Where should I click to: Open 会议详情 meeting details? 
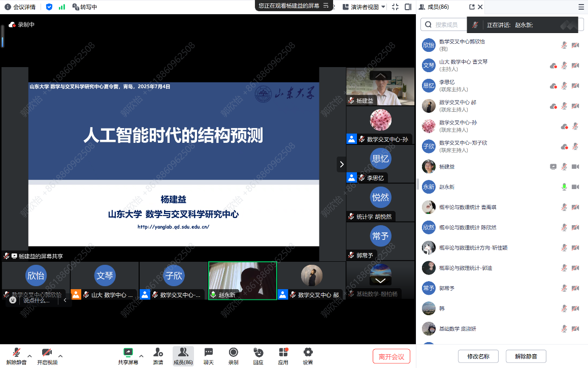[21, 7]
